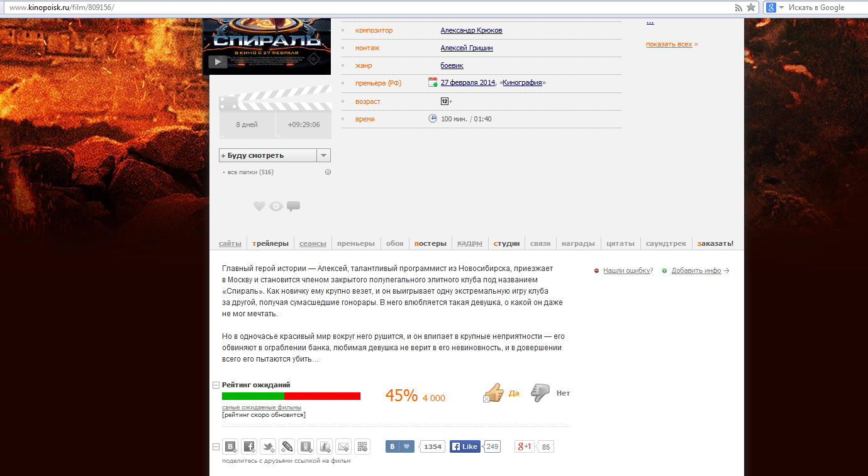The width and height of the screenshot is (868, 476).
Task: Open the Кинография distributor link
Action: pos(522,82)
